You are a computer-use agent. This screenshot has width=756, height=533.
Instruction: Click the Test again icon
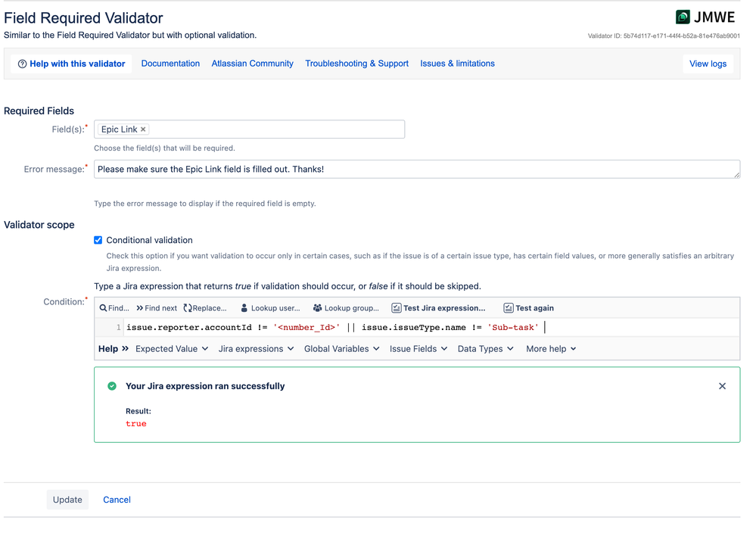(x=509, y=307)
